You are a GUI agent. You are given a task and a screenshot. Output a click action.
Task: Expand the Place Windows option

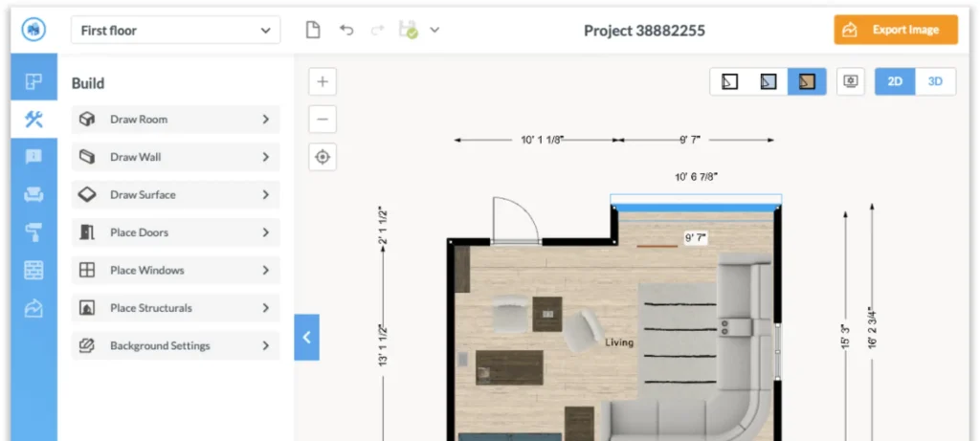(176, 270)
